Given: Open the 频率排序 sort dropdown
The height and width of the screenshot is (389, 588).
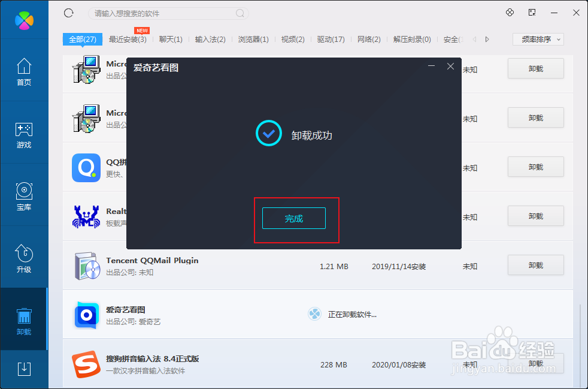Looking at the screenshot, I should coord(537,39).
